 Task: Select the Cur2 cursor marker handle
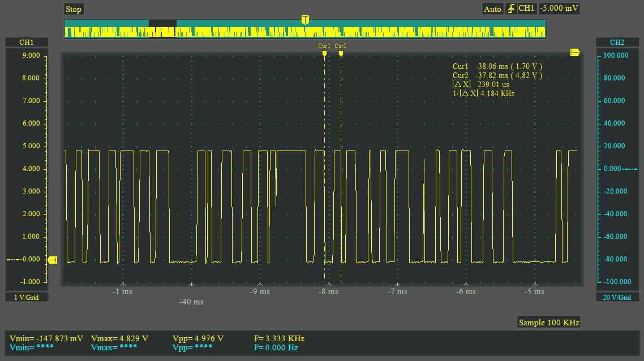[341, 54]
